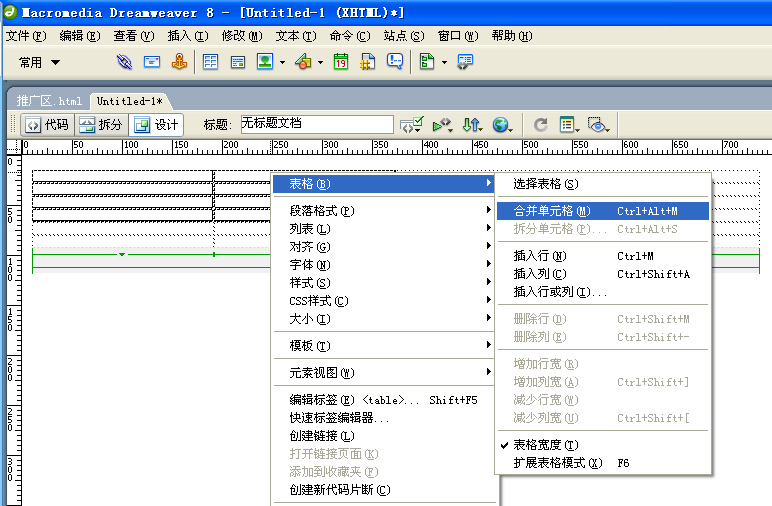The height and width of the screenshot is (506, 772).
Task: Choose 选择表格(S) in submenu
Action: click(x=603, y=184)
